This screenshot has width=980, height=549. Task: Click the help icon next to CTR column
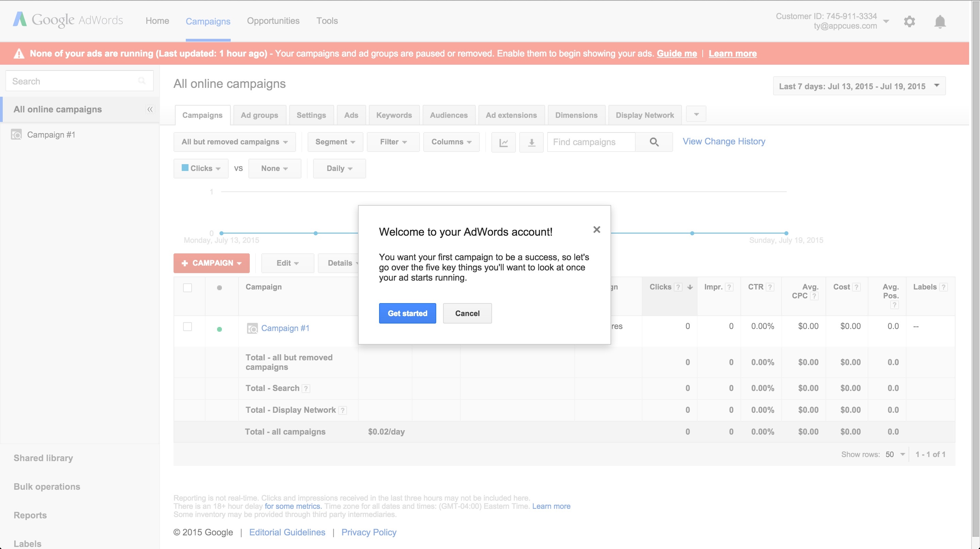(x=770, y=287)
